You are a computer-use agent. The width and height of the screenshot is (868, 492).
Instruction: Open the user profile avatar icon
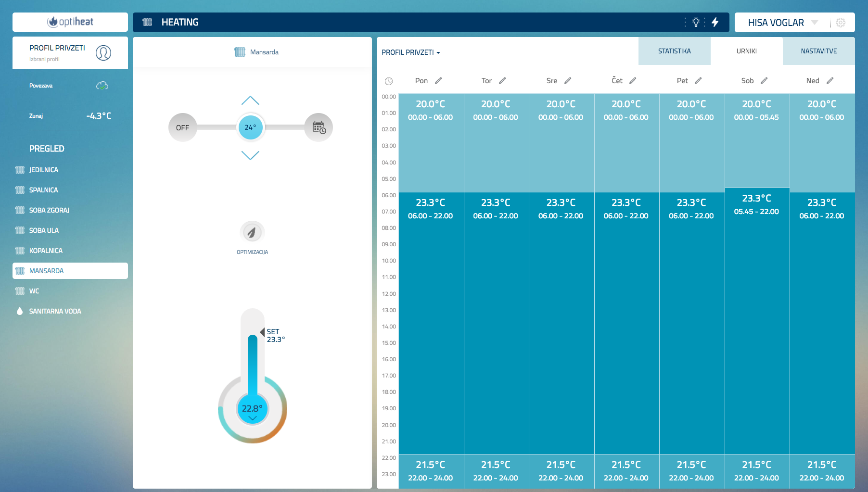(x=103, y=53)
